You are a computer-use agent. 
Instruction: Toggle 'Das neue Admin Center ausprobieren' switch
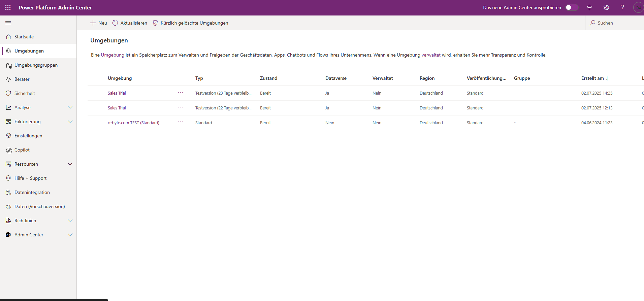[x=571, y=7]
